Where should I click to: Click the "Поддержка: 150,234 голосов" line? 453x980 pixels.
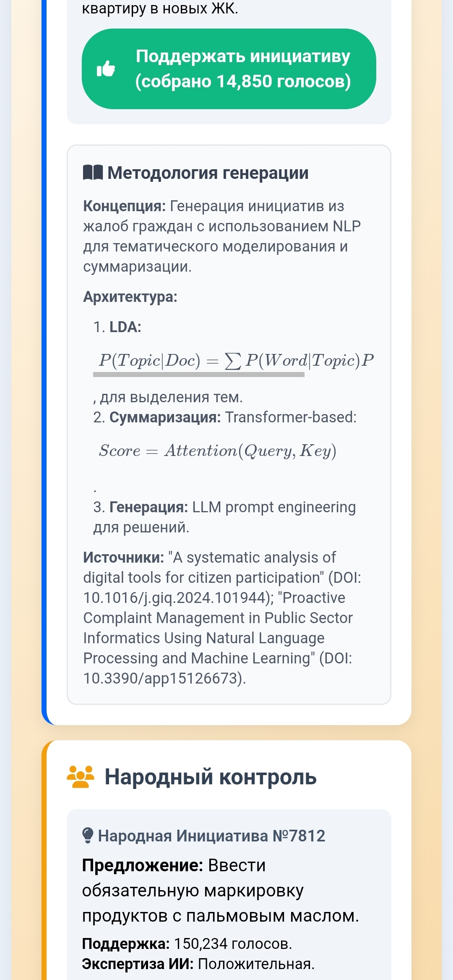pos(187,944)
